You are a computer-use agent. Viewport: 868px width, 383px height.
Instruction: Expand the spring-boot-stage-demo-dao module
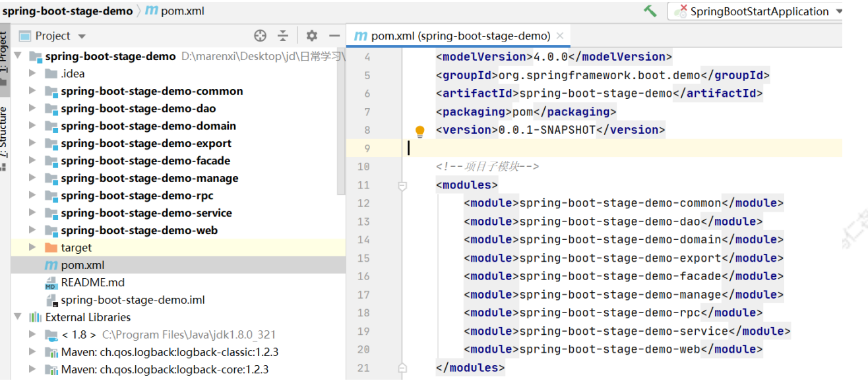point(32,109)
